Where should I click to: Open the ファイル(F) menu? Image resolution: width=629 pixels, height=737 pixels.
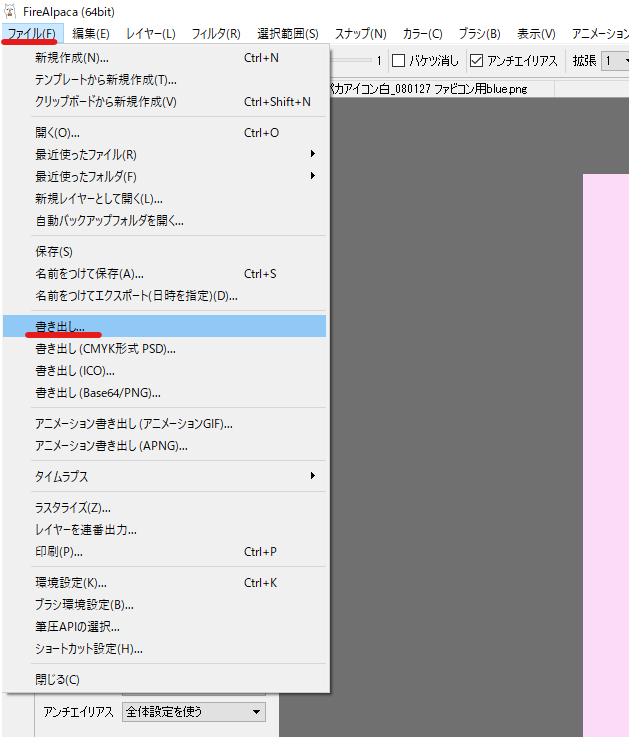click(31, 34)
